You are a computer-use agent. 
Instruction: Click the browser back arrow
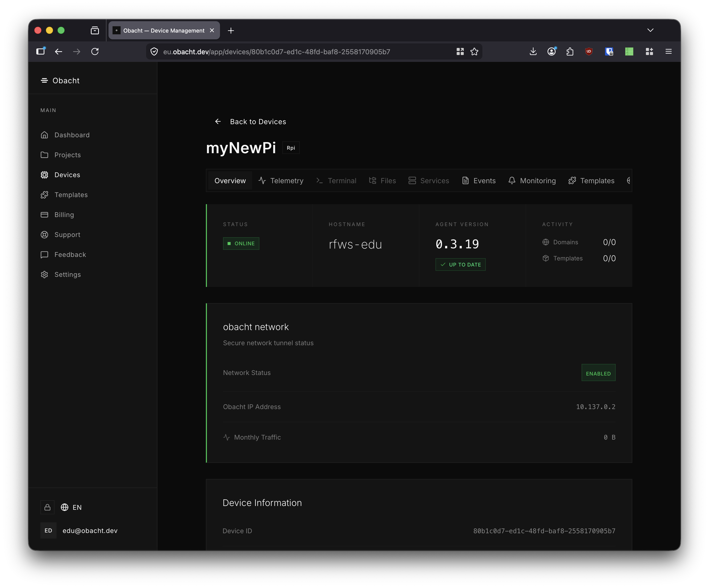click(x=58, y=51)
